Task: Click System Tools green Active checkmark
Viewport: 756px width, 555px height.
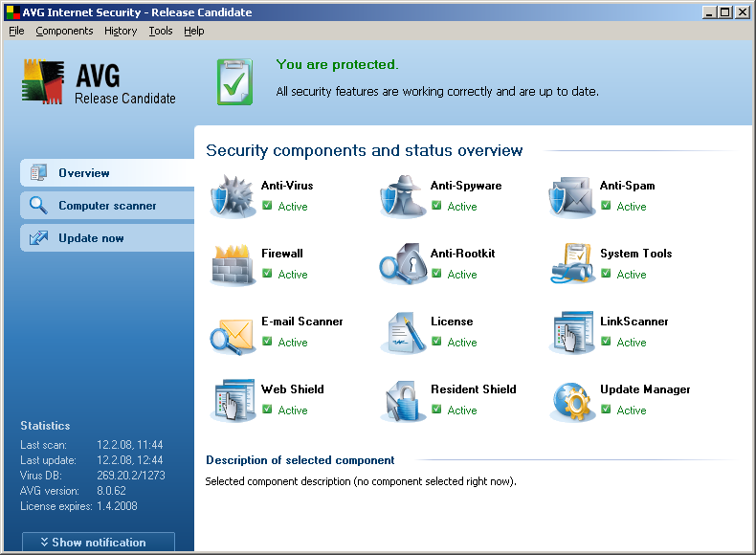Action: (x=606, y=274)
